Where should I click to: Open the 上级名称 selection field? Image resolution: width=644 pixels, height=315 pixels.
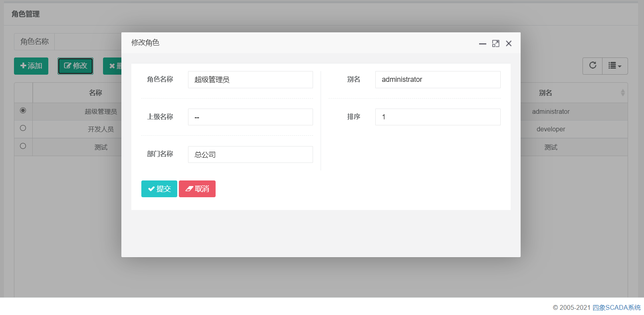point(250,117)
